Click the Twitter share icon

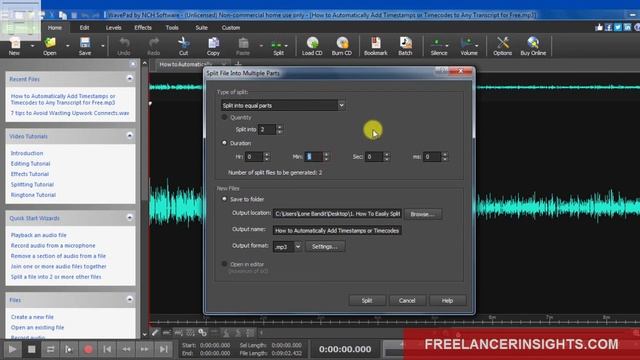click(618, 27)
